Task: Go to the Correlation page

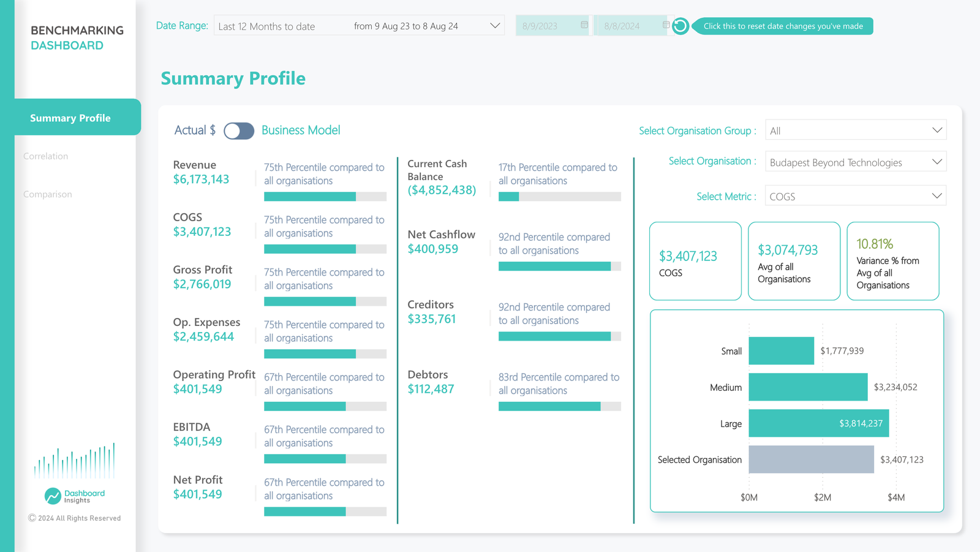Action: click(46, 156)
